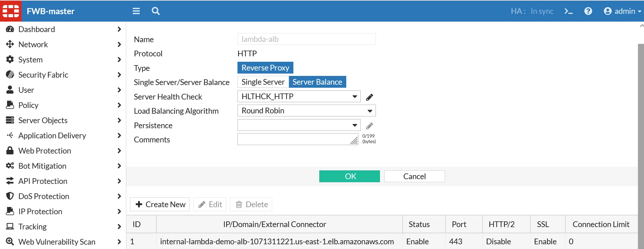
Task: Open the Security Fabric menu
Action: (63, 75)
